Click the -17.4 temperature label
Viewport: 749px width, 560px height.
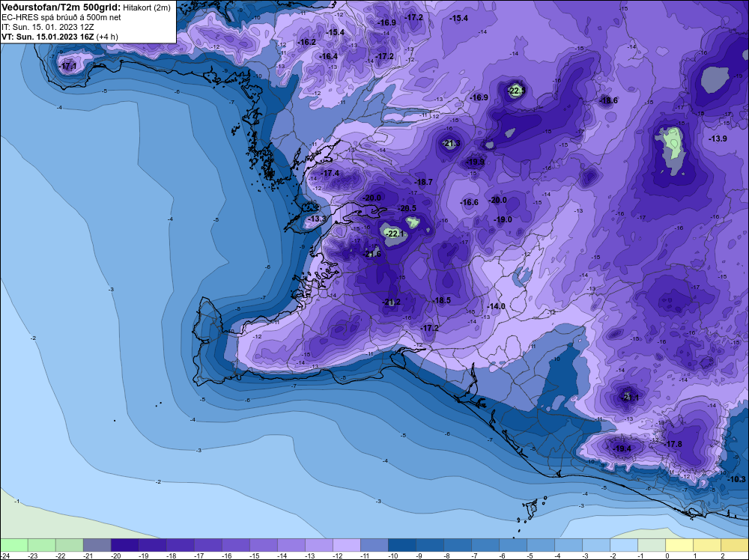point(330,173)
